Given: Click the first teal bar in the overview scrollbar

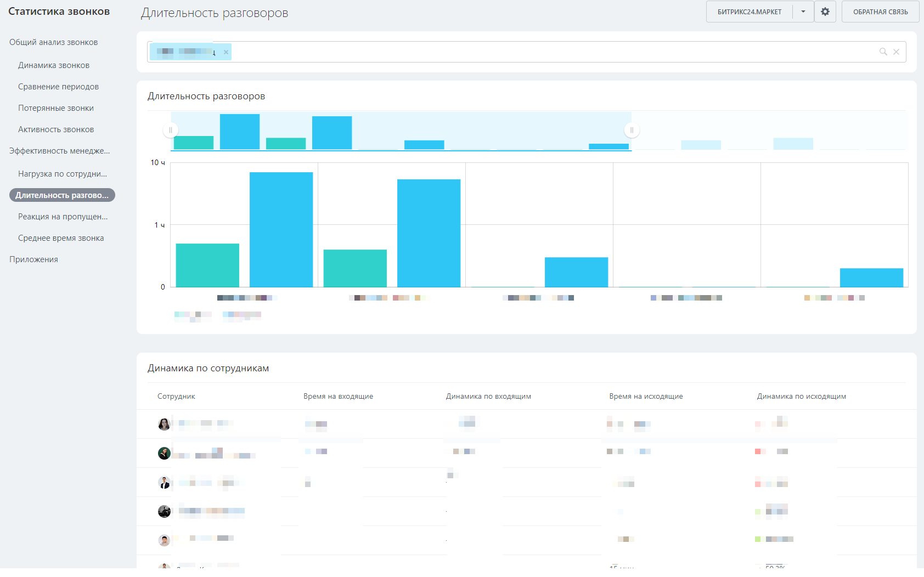Looking at the screenshot, I should [194, 143].
